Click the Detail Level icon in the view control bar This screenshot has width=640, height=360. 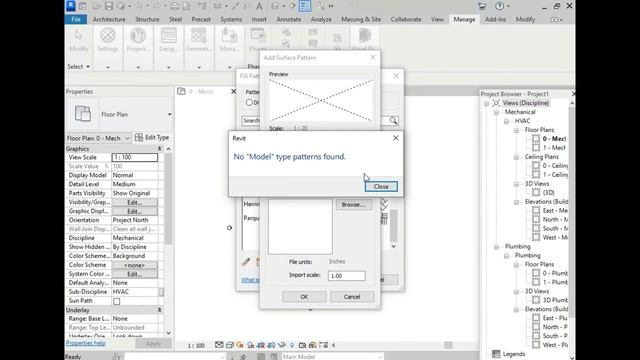(x=219, y=345)
